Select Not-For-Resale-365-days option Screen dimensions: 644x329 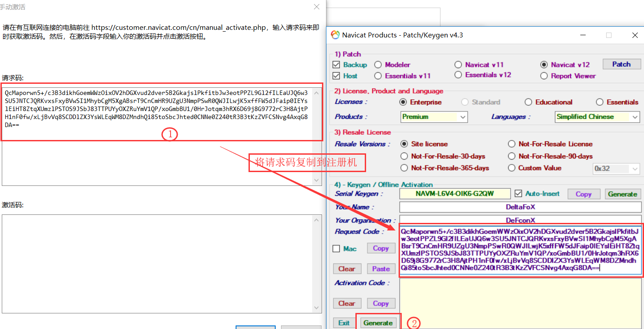point(404,168)
